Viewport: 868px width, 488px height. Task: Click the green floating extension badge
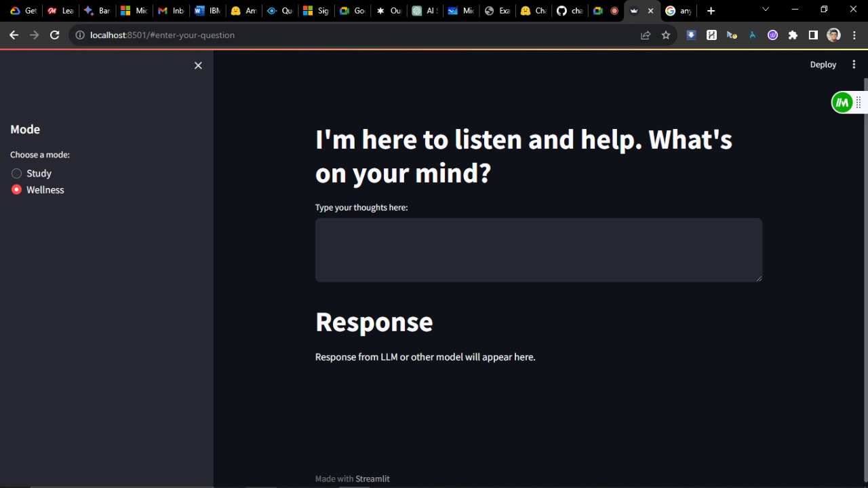[x=842, y=102]
